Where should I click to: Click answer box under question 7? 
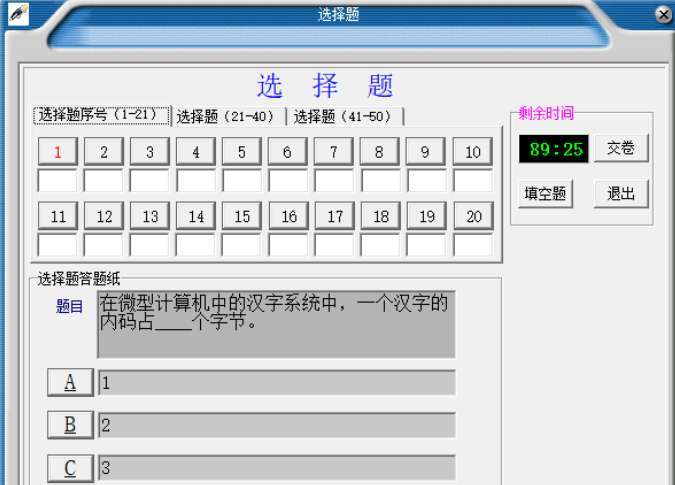click(x=334, y=181)
